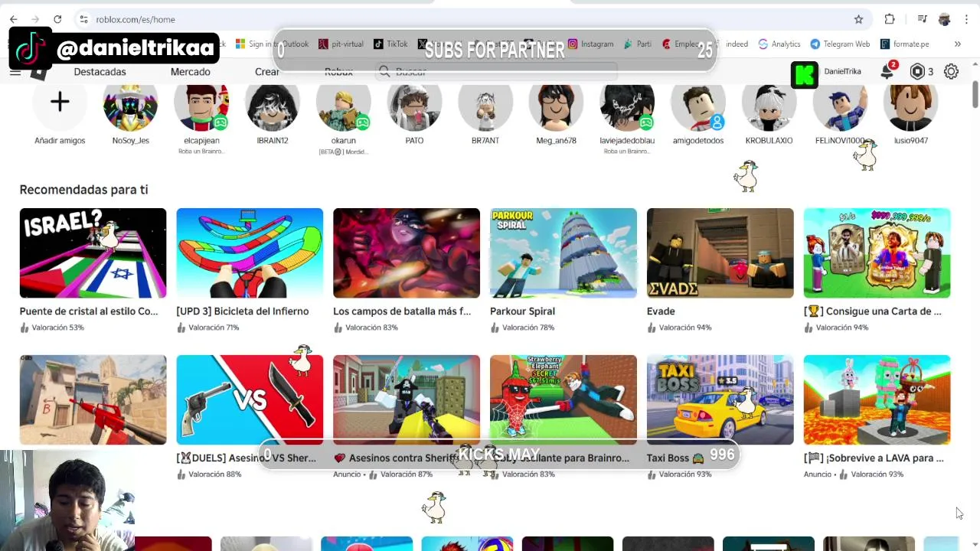This screenshot has width=980, height=551.
Task: Open friend Meg_an678 avatar
Action: (x=556, y=103)
